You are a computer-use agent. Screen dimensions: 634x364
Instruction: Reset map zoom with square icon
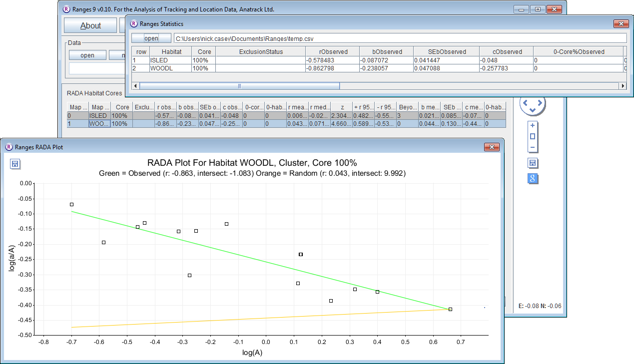coord(533,136)
